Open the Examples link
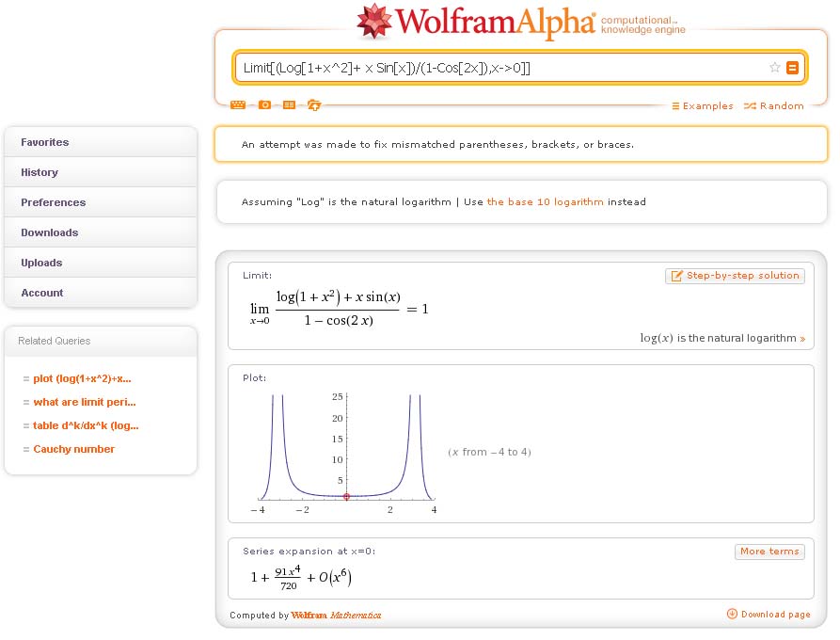The image size is (840, 640). (702, 106)
